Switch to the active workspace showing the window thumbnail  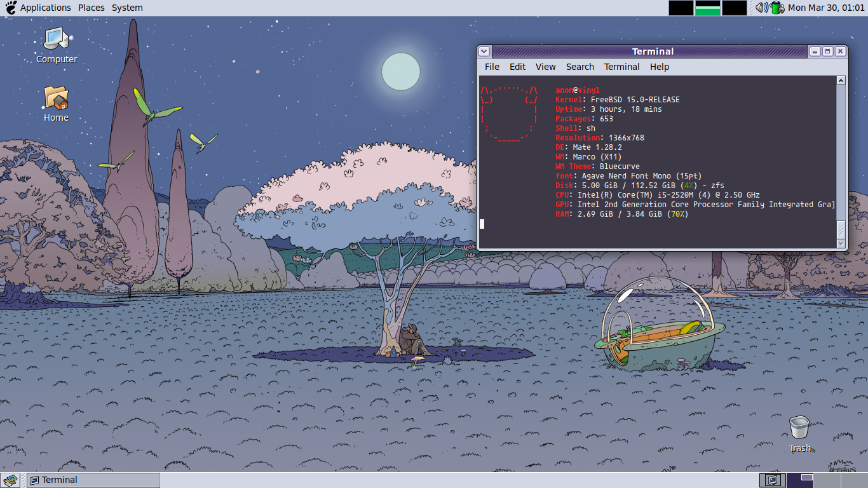coord(799,480)
